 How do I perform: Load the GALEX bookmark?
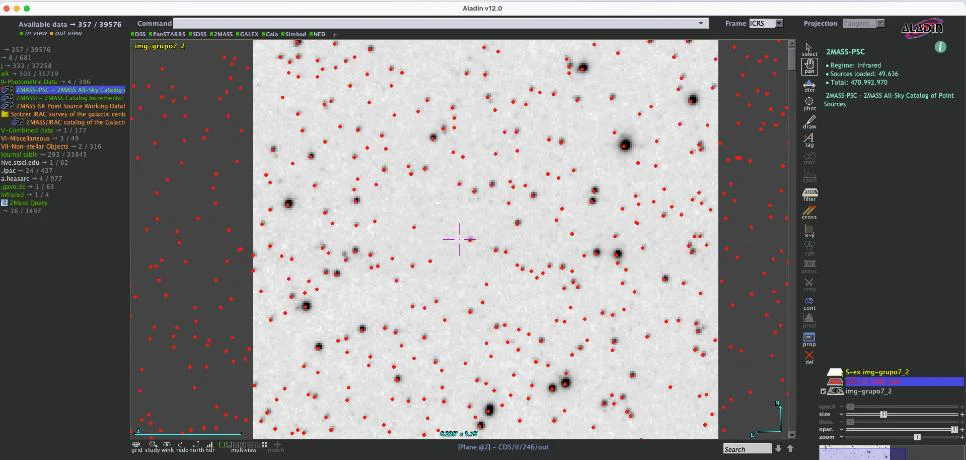[247, 34]
